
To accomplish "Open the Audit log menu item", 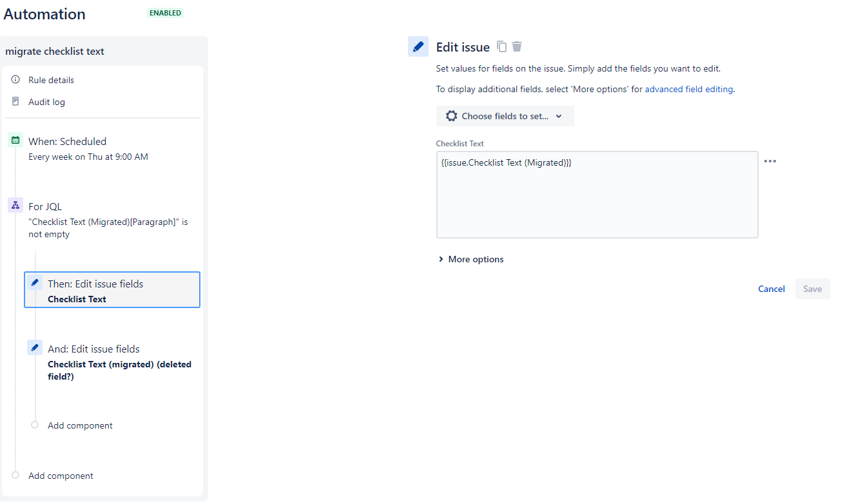I will [46, 102].
